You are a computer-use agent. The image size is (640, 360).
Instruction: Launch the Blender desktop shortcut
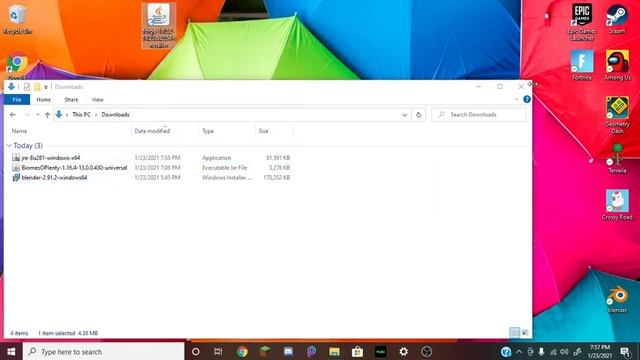(617, 299)
